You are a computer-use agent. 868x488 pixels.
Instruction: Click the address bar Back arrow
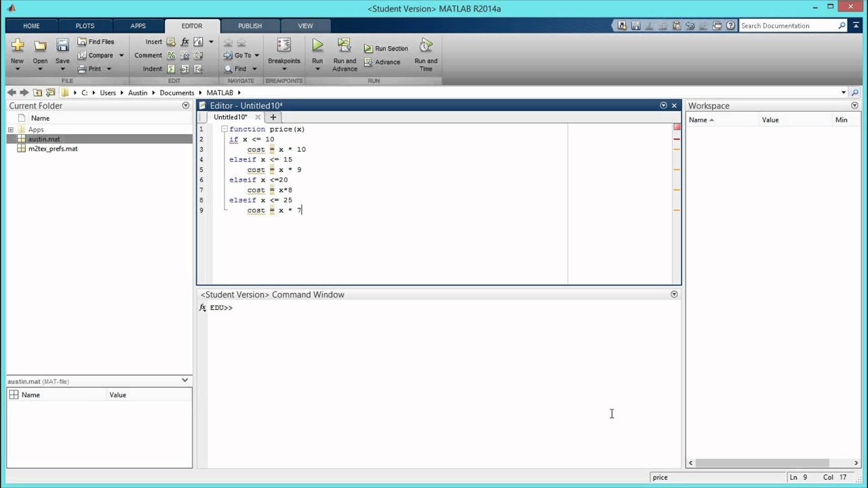click(12, 92)
